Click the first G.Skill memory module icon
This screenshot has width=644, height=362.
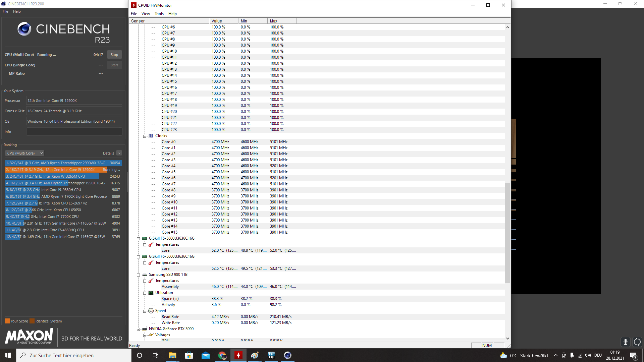click(145, 238)
